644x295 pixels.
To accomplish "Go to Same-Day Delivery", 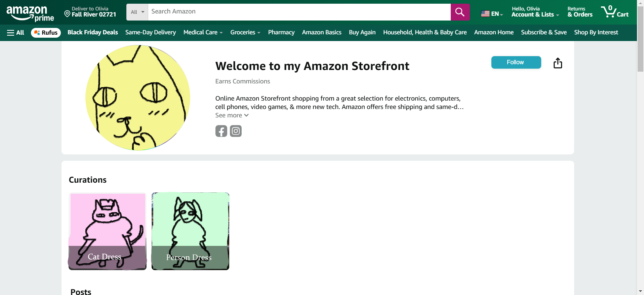I will click(x=151, y=32).
